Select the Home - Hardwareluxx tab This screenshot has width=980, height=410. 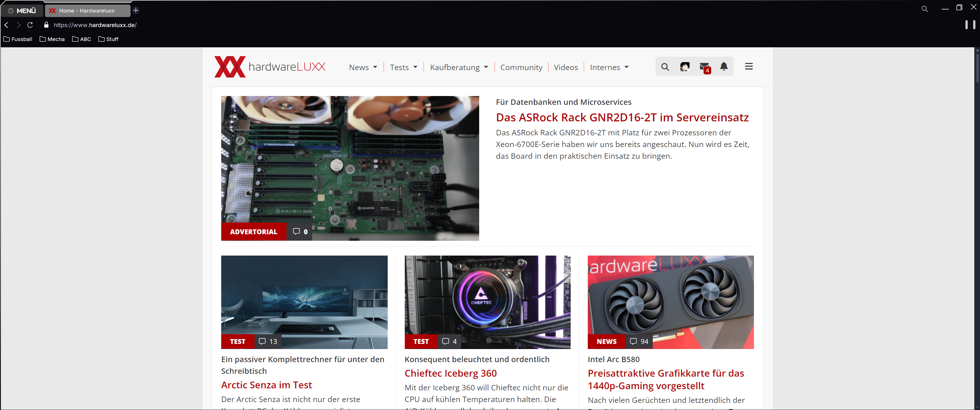(x=87, y=11)
